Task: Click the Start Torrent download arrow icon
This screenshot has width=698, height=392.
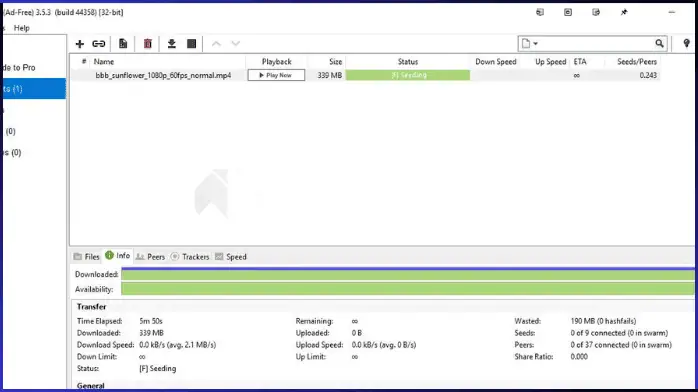Action: [172, 44]
